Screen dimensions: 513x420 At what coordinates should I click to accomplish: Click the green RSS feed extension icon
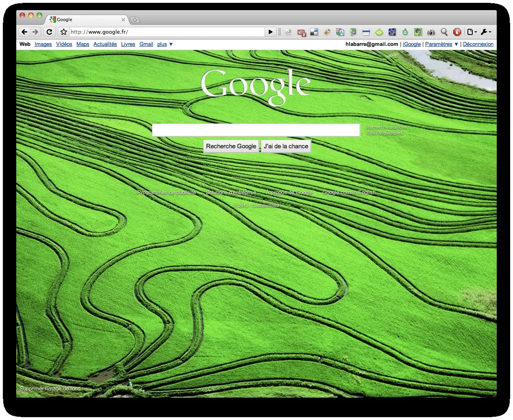click(x=379, y=32)
